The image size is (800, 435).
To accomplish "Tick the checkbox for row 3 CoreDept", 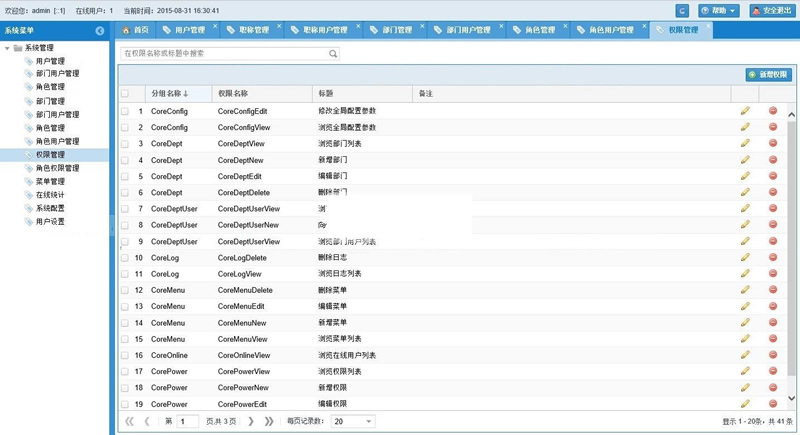I will click(x=125, y=144).
